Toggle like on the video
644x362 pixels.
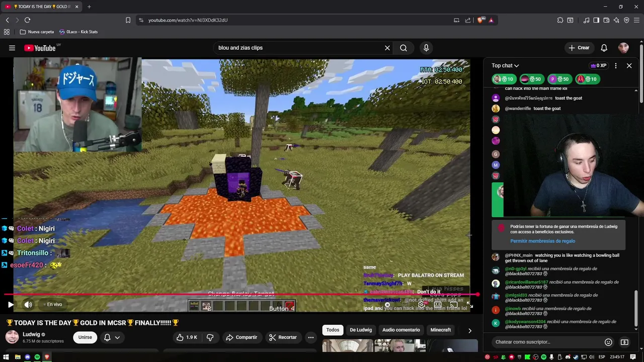click(187, 337)
